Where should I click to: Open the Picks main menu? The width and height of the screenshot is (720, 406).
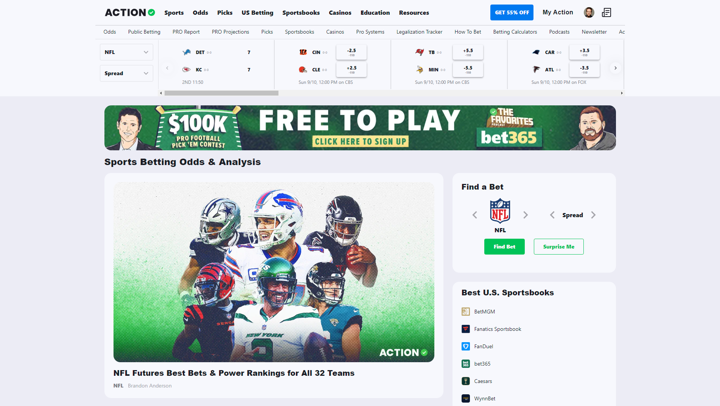pos(225,13)
